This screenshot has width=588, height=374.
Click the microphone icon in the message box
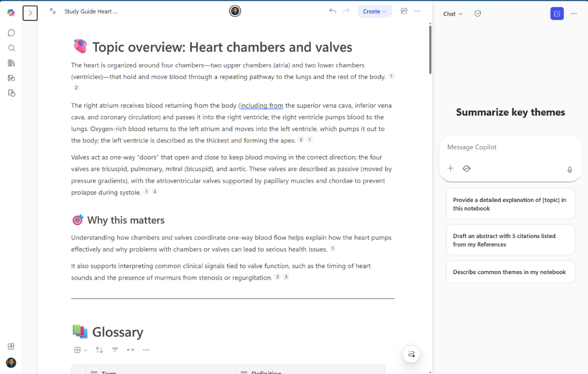569,170
